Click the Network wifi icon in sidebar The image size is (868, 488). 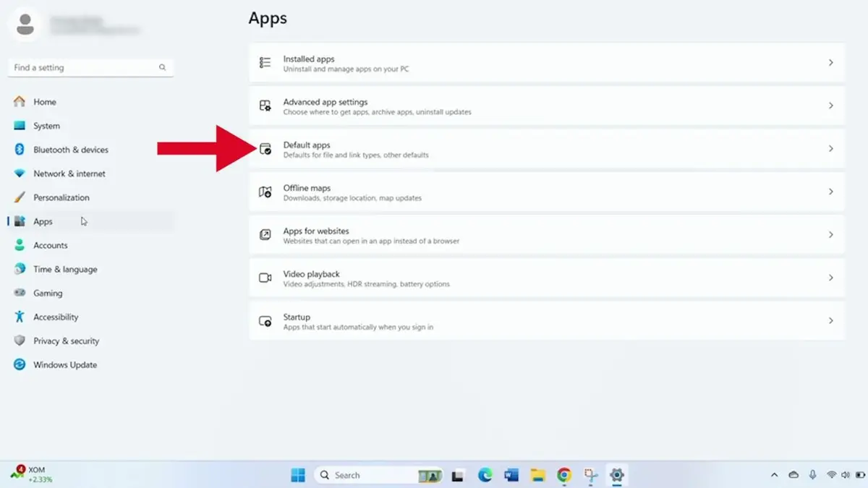[20, 174]
